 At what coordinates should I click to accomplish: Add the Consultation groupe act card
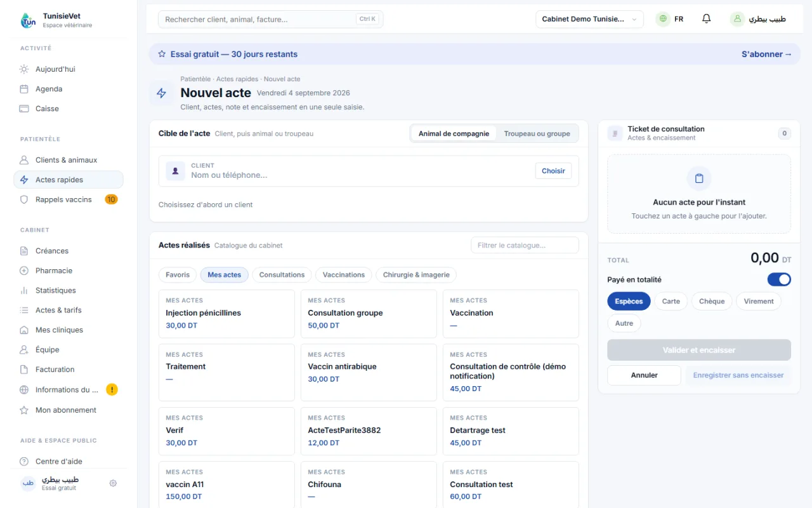point(369,314)
